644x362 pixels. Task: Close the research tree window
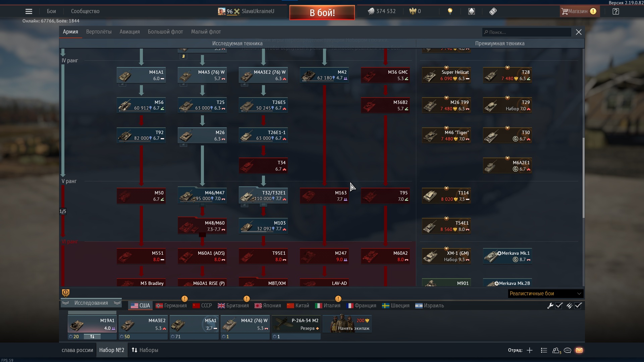[579, 32]
